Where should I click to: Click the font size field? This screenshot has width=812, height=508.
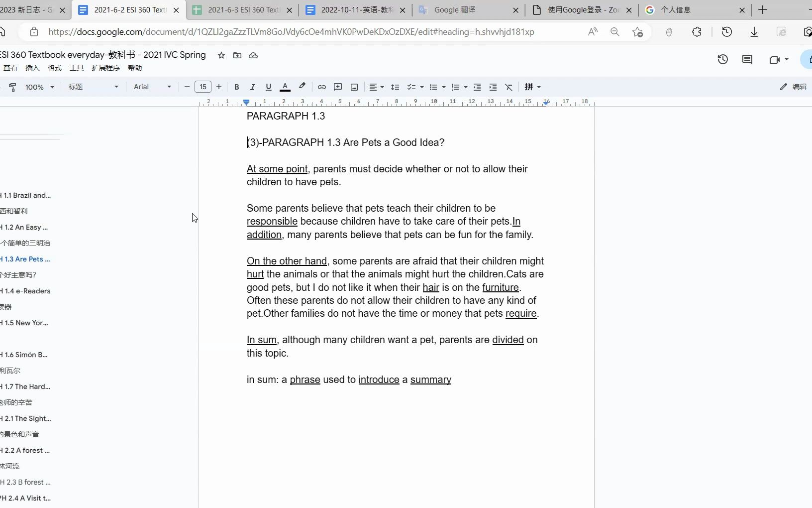tap(203, 87)
